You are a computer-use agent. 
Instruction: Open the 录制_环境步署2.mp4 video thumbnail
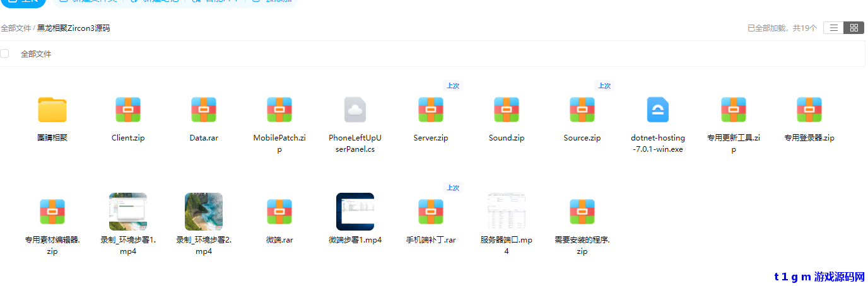pos(204,212)
